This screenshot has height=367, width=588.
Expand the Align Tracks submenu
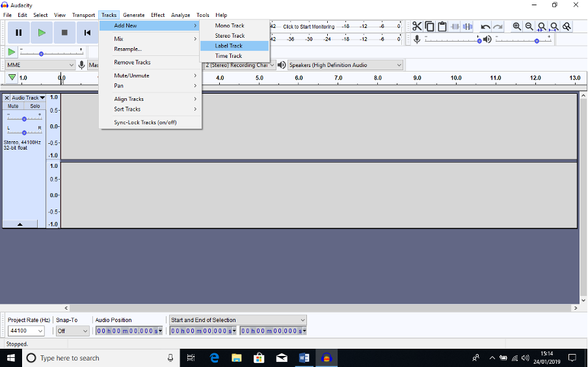point(150,99)
